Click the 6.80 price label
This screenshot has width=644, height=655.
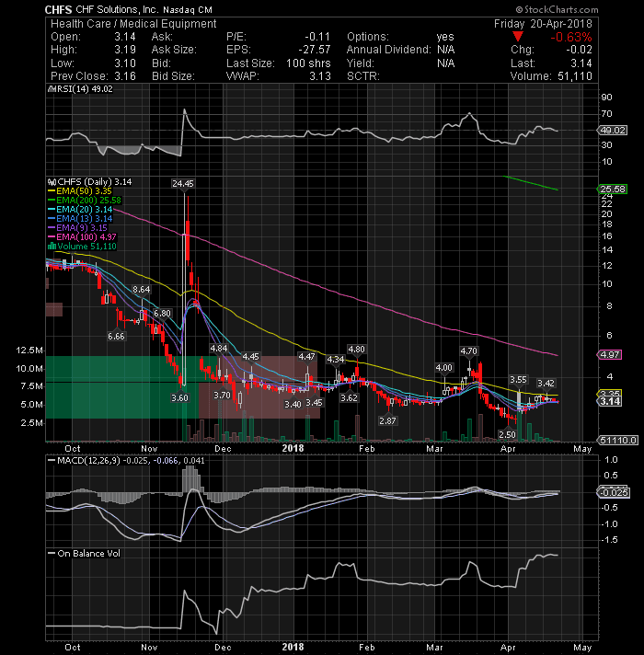(x=162, y=314)
